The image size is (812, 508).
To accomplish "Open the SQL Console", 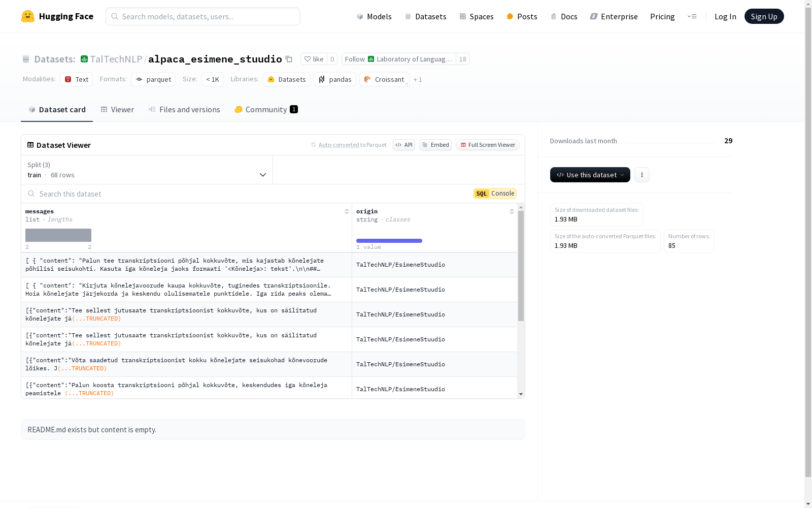I will point(495,194).
